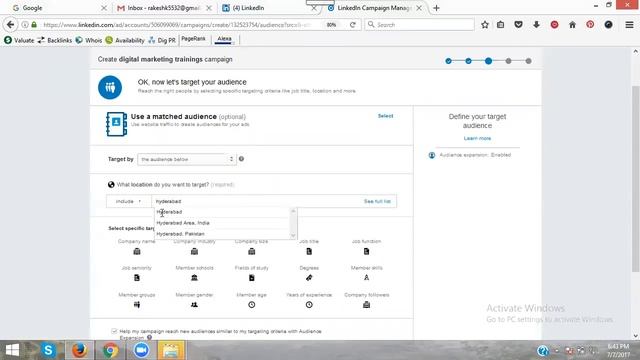Open a new browser tab
Image resolution: width=640 pixels, height=360 pixels.
pyautogui.click(x=436, y=8)
